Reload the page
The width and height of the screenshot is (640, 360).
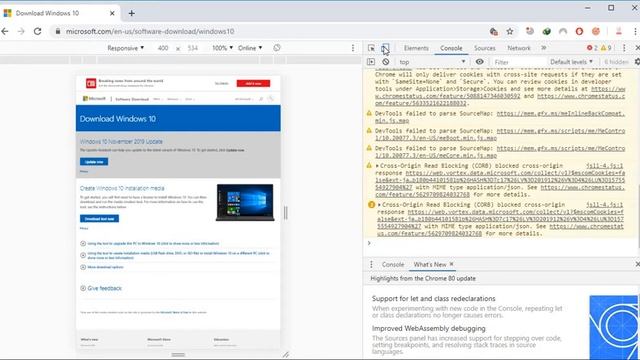(38, 31)
